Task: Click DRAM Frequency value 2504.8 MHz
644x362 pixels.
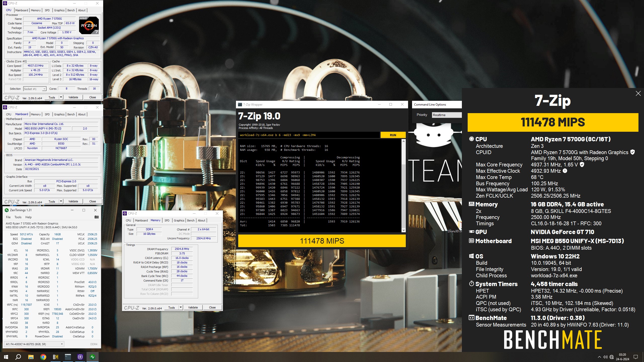Action: point(182,249)
